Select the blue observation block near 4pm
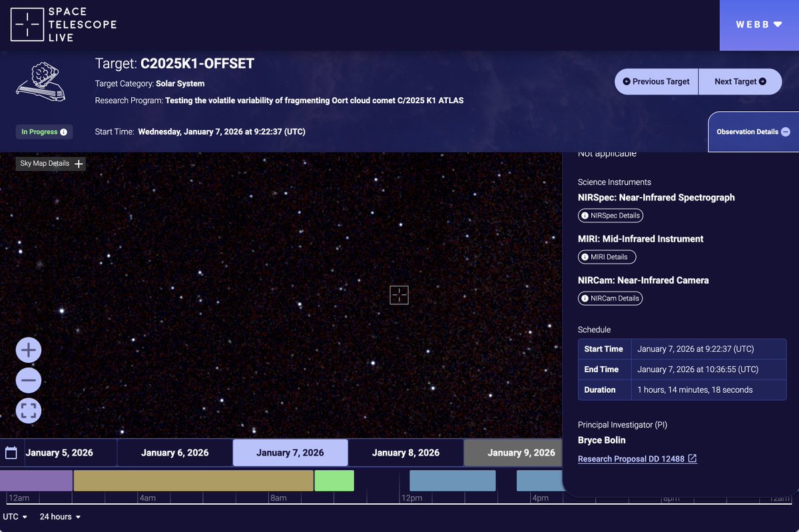799x532 pixels. point(540,481)
